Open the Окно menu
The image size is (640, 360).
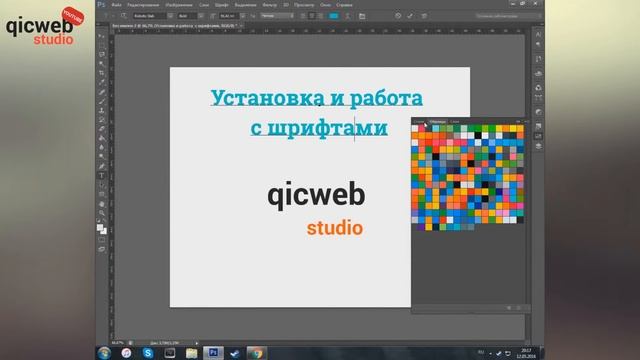point(325,5)
